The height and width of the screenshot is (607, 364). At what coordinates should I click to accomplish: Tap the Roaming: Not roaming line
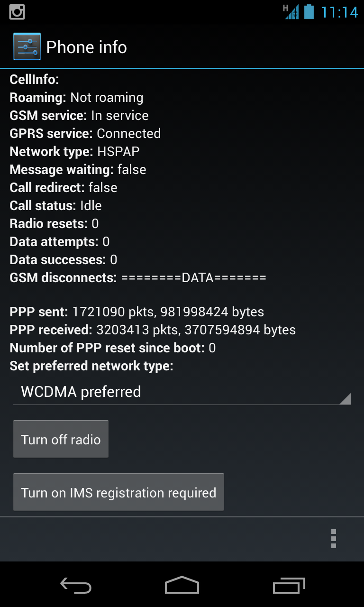click(x=76, y=98)
